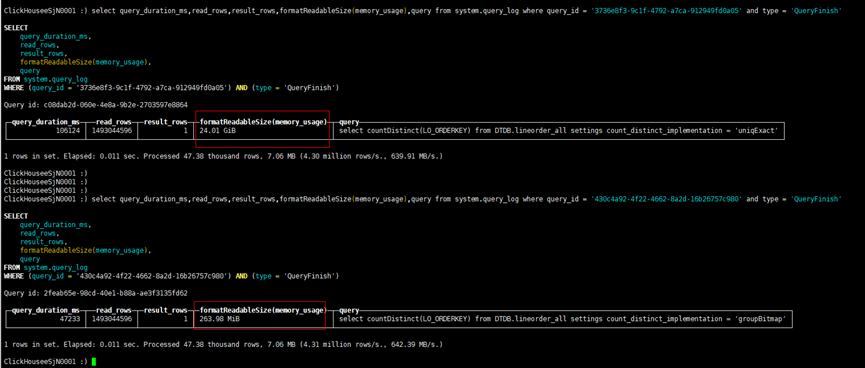Viewport: 865px width, 368px height.
Task: Select the memory value 263.98 MiB
Action: 220,319
